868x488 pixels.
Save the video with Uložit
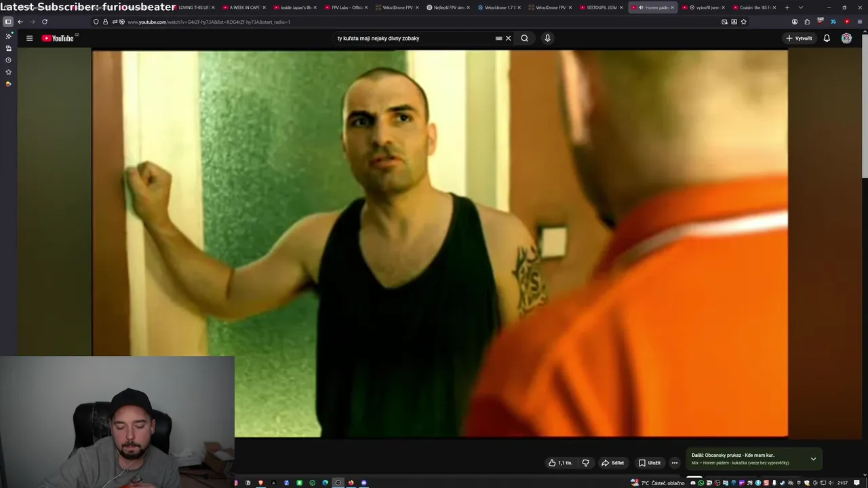650,463
